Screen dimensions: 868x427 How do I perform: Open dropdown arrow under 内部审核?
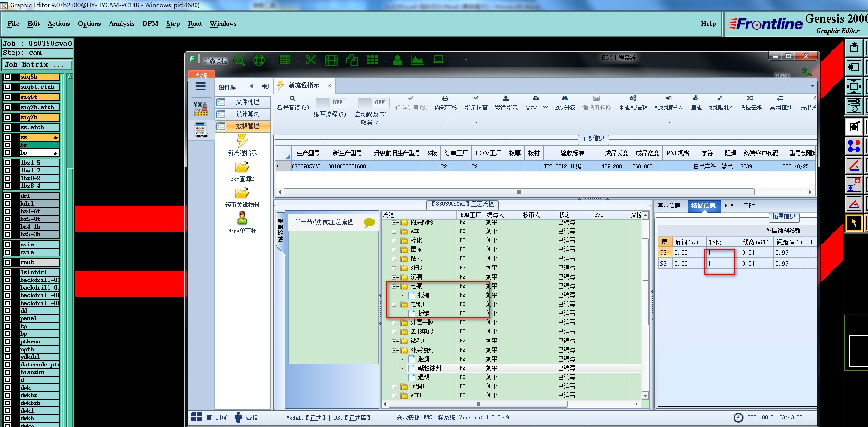click(x=446, y=122)
